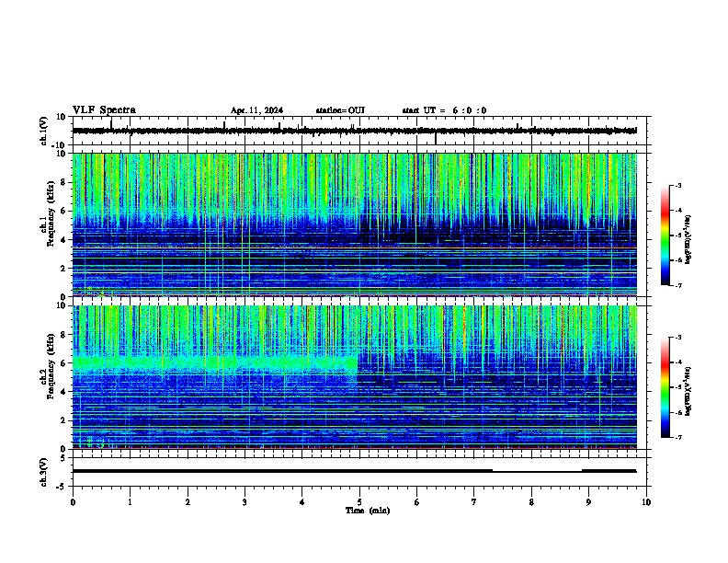Click the ch.1 colorbar log(PSD) label
This screenshot has height=563, width=728.
pos(688,240)
